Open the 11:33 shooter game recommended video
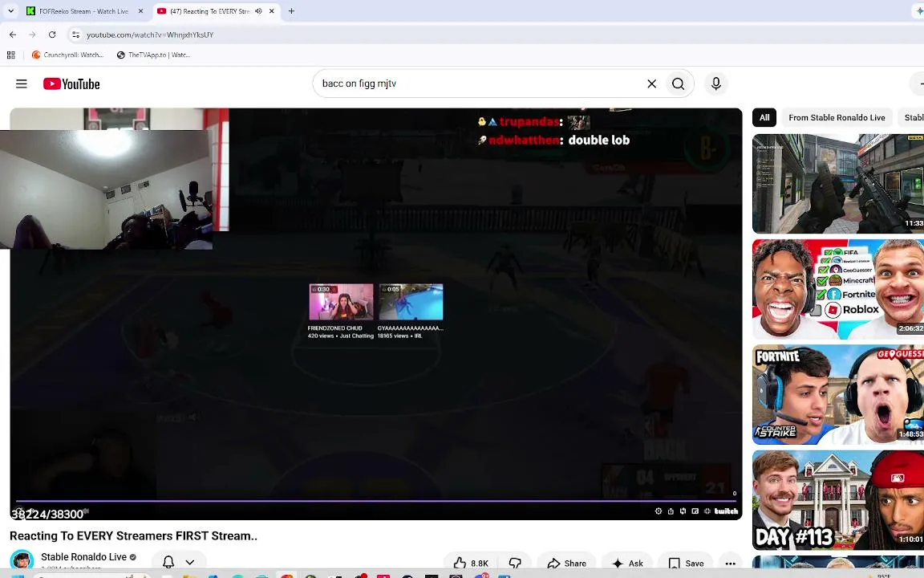The height and width of the screenshot is (578, 924). [x=838, y=183]
